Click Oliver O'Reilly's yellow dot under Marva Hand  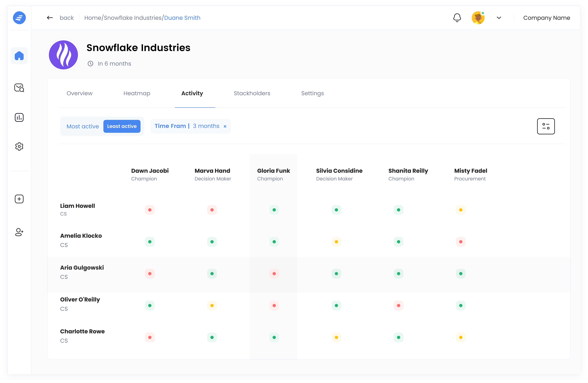tap(212, 305)
